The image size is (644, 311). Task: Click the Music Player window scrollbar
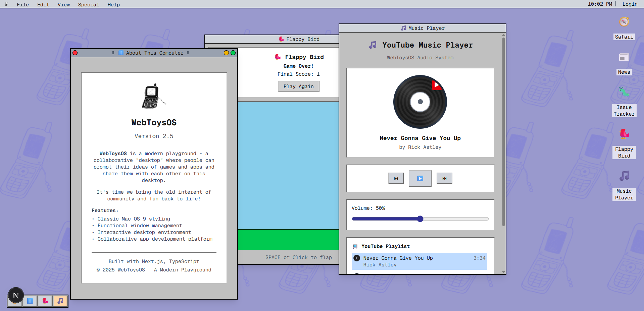503,131
